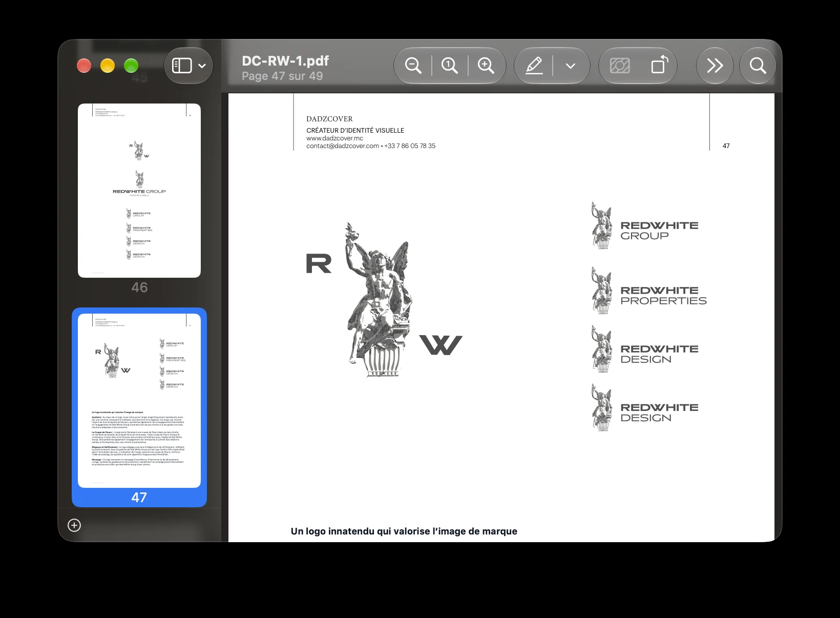Screen dimensions: 840x618
Task: Open the sidebar view options chevron
Action: [202, 66]
